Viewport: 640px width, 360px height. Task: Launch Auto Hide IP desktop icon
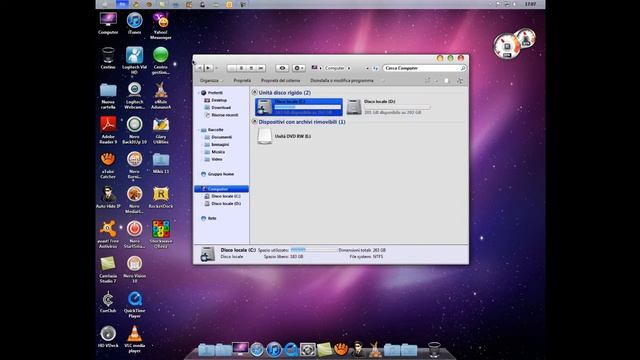click(x=108, y=197)
